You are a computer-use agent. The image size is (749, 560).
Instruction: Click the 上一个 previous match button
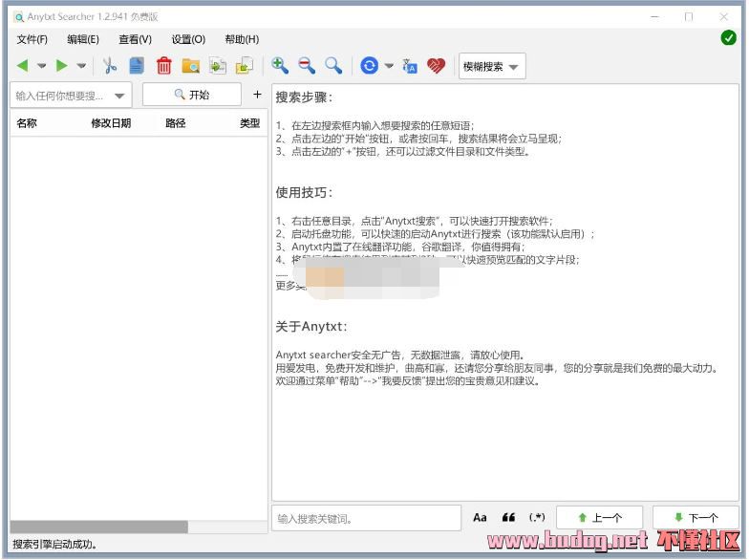point(600,518)
